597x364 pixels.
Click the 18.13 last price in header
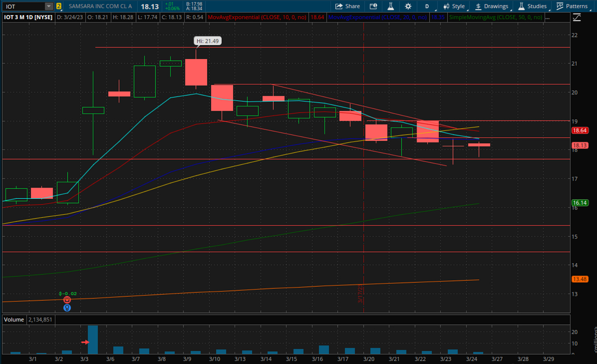150,7
